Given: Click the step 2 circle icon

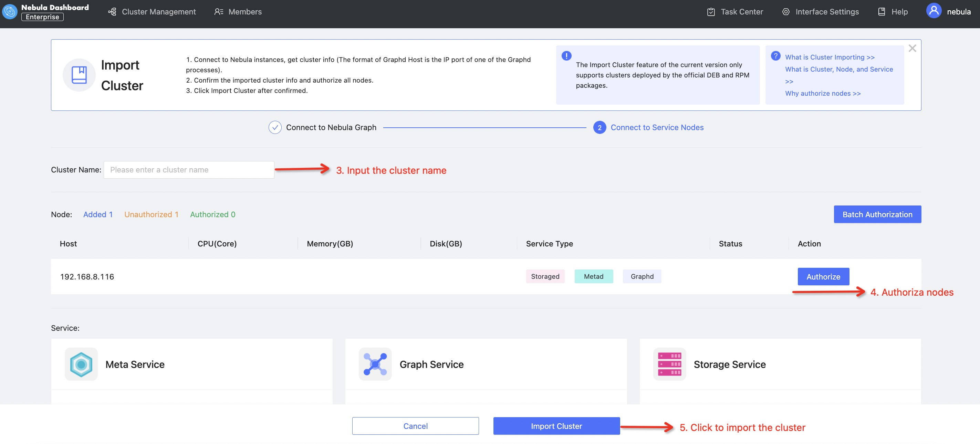Looking at the screenshot, I should coord(600,127).
